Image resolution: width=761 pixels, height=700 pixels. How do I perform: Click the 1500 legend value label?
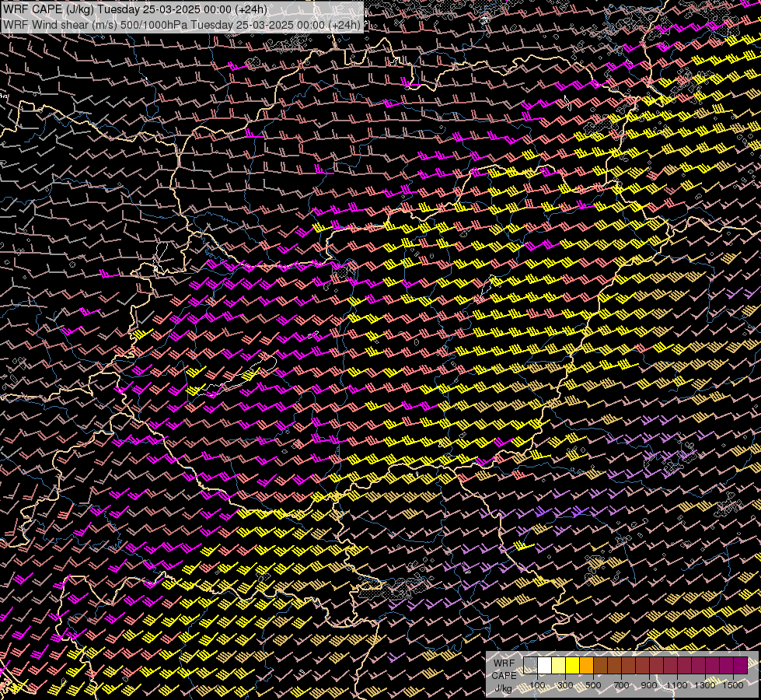click(733, 685)
